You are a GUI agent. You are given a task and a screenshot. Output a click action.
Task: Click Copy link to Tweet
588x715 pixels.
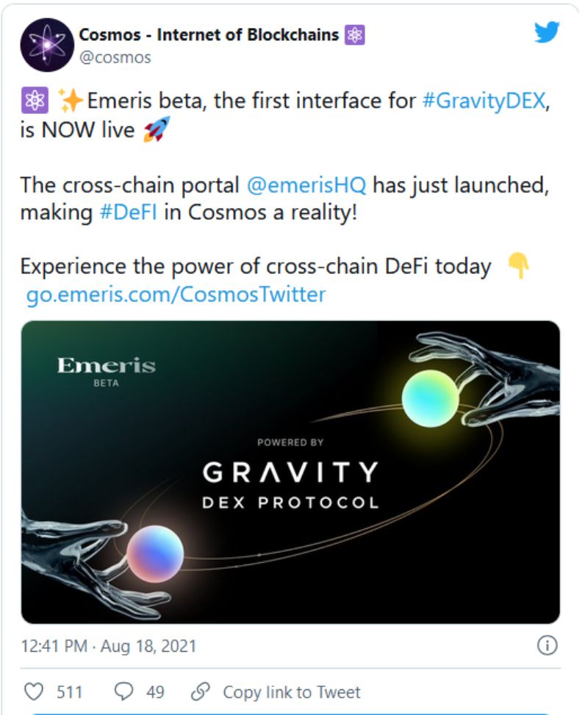[x=286, y=691]
